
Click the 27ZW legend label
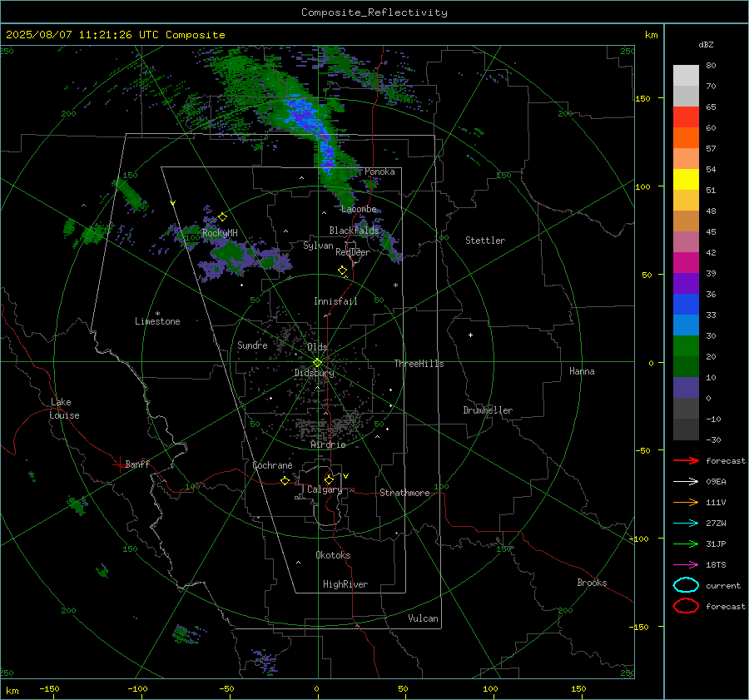coord(716,524)
